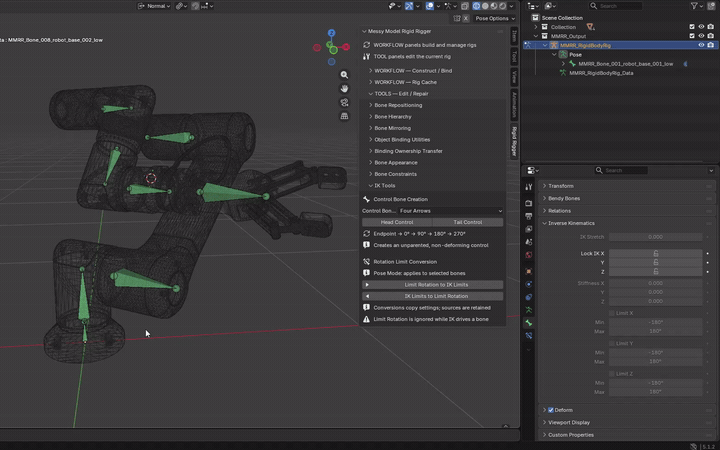The image size is (720, 450).
Task: Hide MMRR_RigidBodyRig with its eye icon
Action: 701,45
